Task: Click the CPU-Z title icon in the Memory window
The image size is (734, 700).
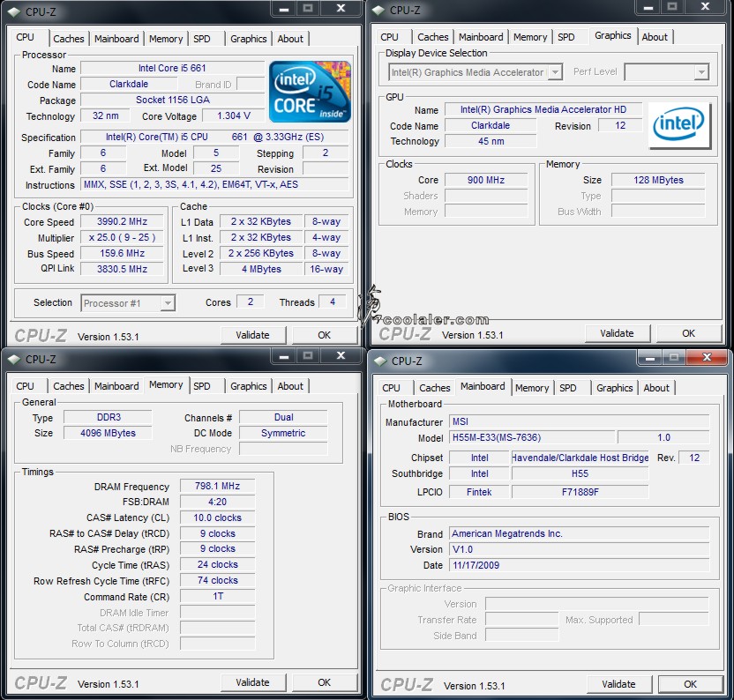Action: pos(14,360)
